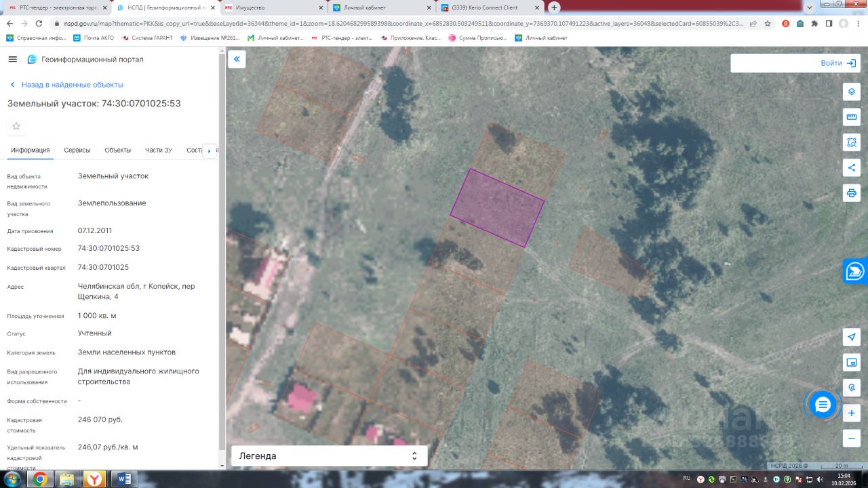Zoom out on the map
Image resolution: width=868 pixels, height=488 pixels.
coord(852,438)
